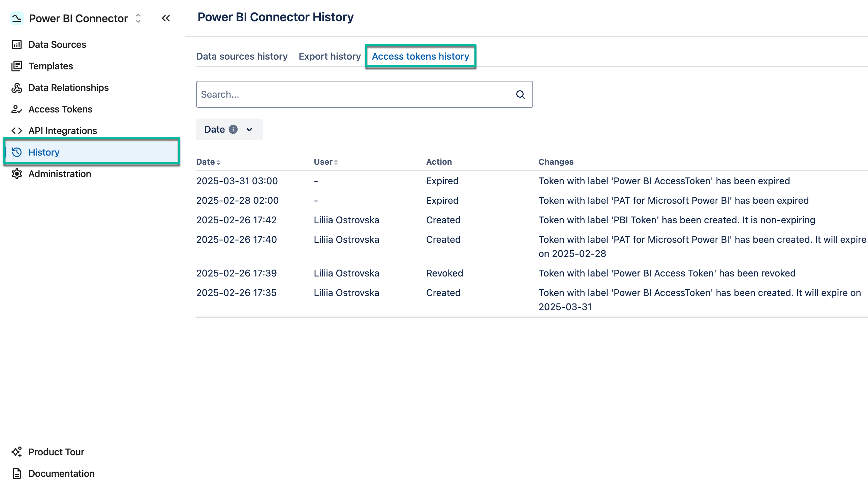This screenshot has height=491, width=868.
Task: Collapse the sidebar with the double-chevron toggle
Action: 166,18
